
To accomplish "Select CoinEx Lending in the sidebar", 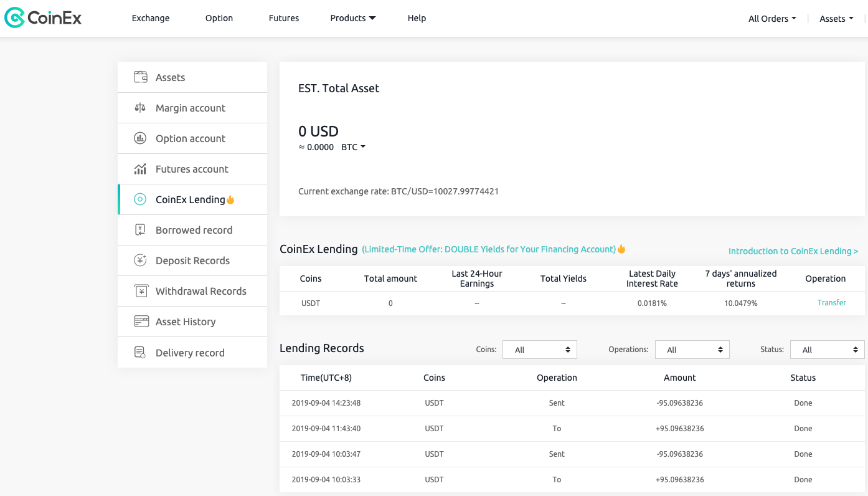I will click(192, 199).
